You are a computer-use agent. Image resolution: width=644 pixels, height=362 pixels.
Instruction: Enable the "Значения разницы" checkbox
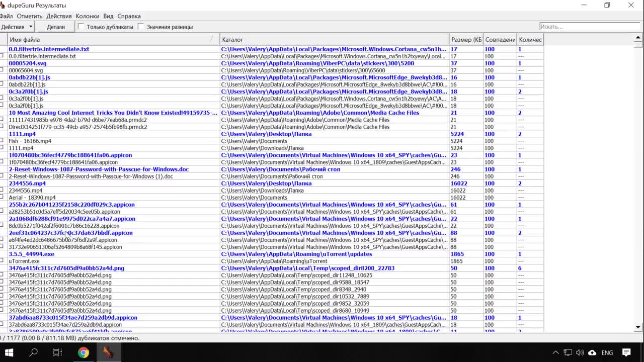pyautogui.click(x=141, y=27)
